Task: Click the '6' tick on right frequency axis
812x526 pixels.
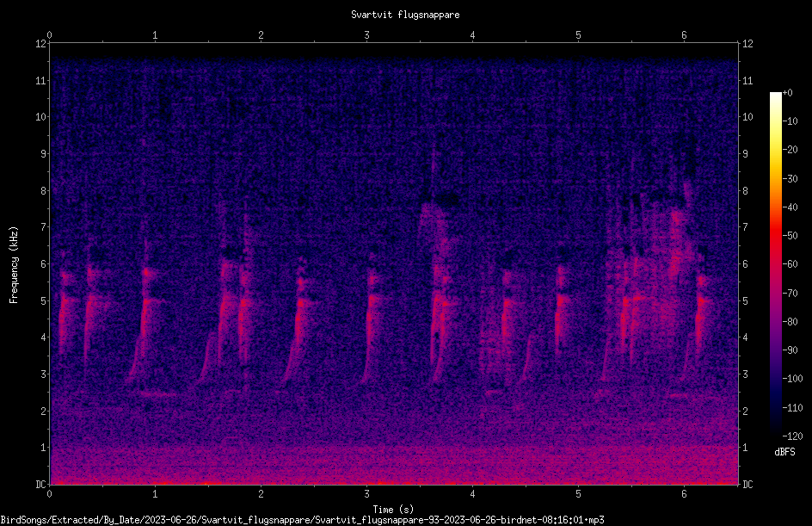Action: (746, 264)
